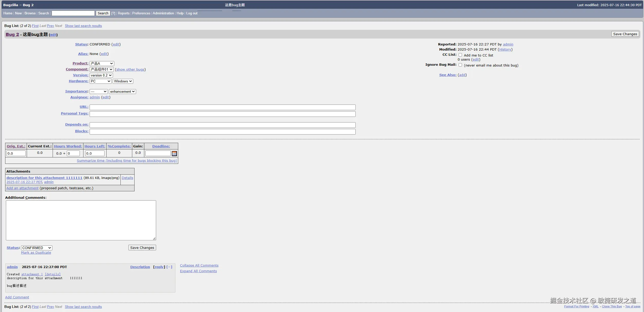Go to the Administration menu

tap(163, 13)
